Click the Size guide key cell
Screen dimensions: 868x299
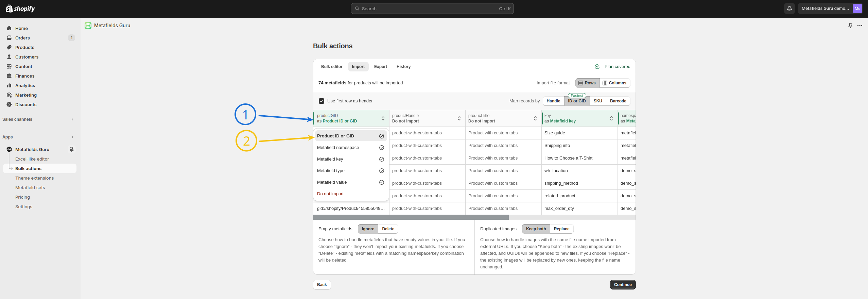[x=579, y=133]
